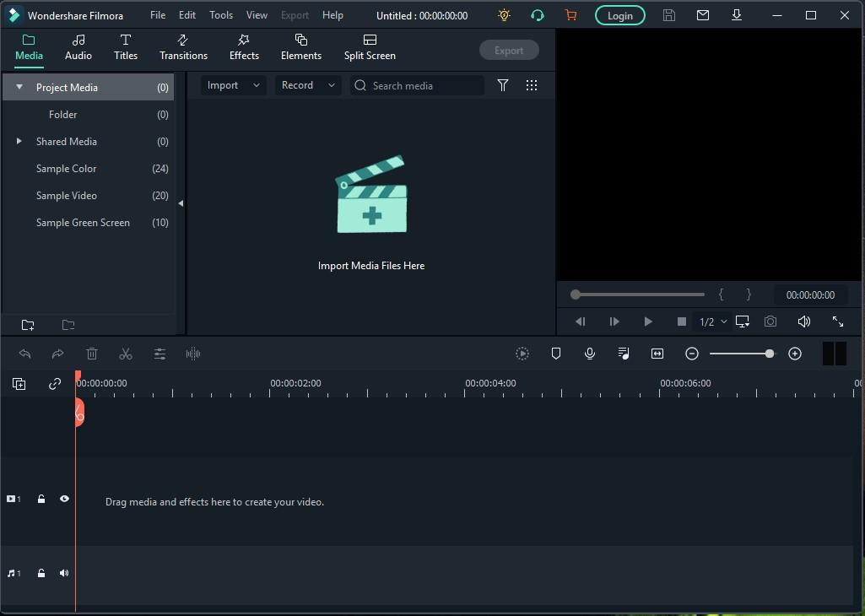Click the media filter funnel icon
This screenshot has height=616, width=865.
pyautogui.click(x=503, y=85)
